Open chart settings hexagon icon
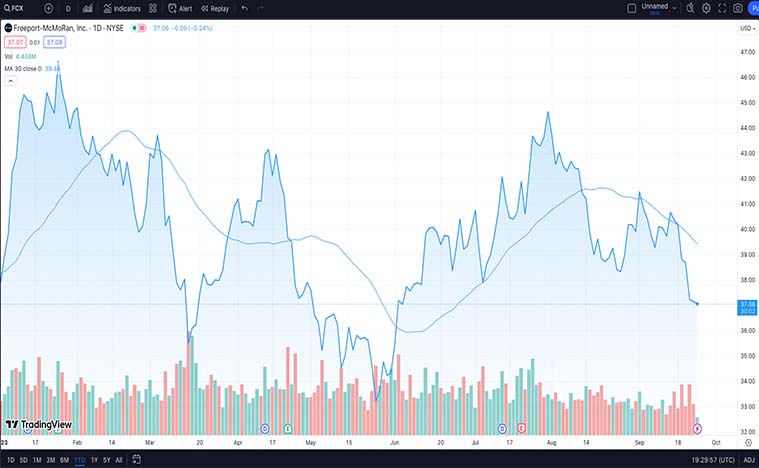 706,8
